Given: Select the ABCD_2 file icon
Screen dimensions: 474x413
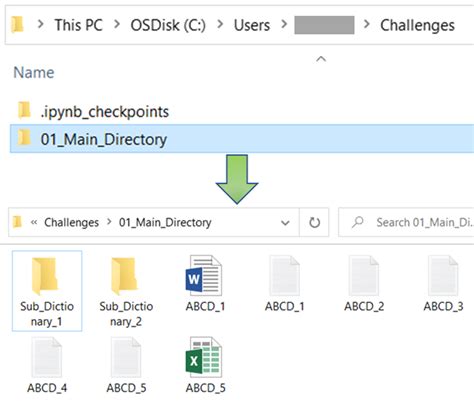Looking at the screenshot, I should point(364,275).
